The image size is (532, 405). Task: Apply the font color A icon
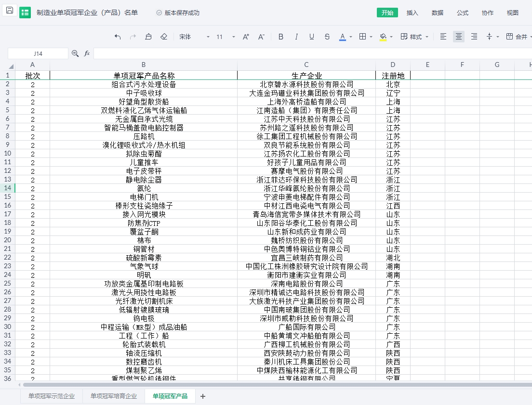coord(343,37)
